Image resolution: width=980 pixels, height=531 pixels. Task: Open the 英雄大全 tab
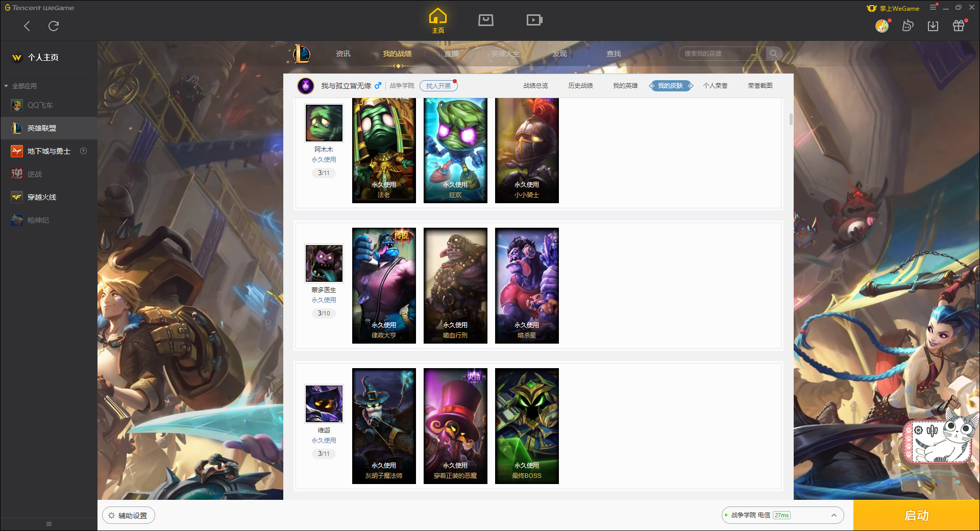(505, 54)
